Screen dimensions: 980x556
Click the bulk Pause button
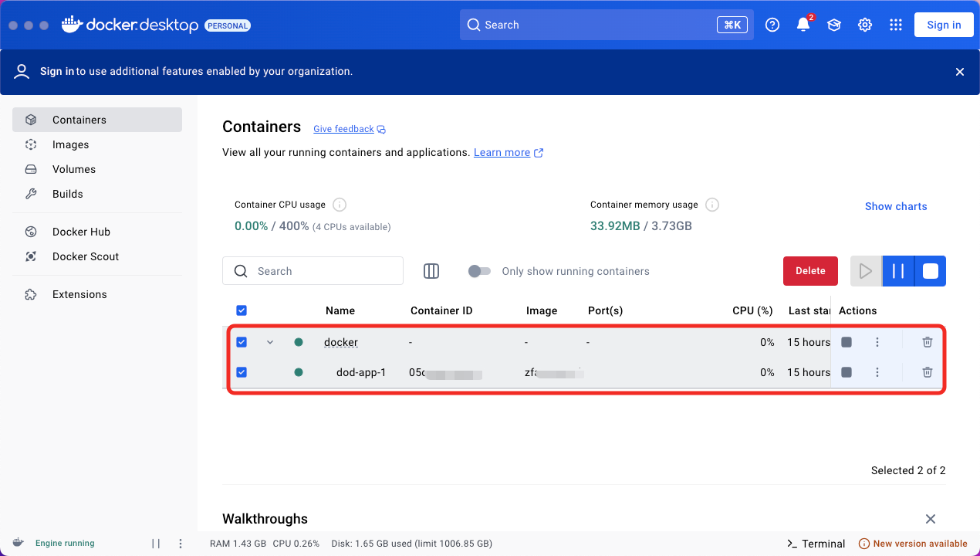(x=898, y=271)
